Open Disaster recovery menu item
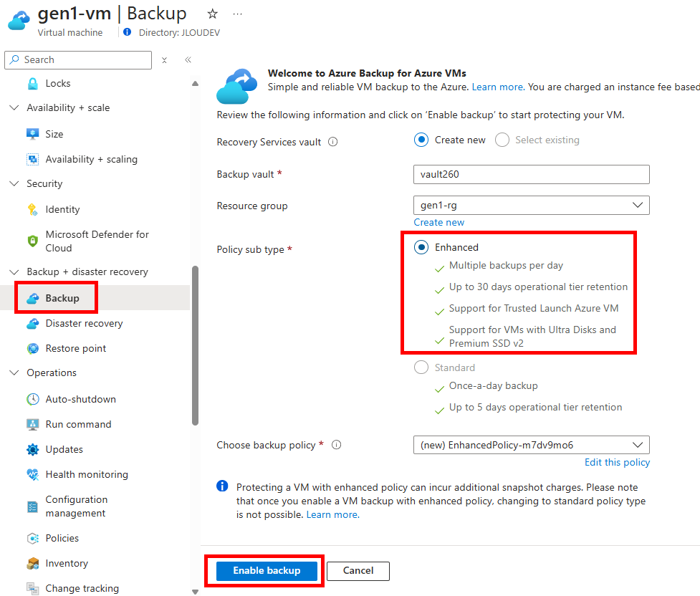 (x=84, y=323)
